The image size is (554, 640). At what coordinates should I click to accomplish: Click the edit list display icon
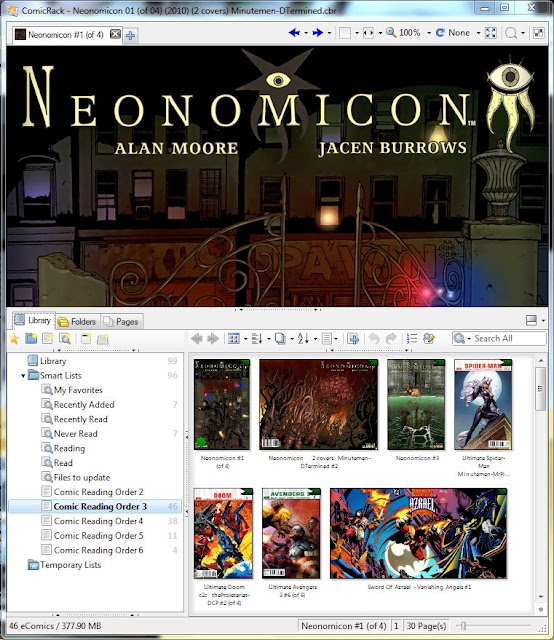pos(429,338)
